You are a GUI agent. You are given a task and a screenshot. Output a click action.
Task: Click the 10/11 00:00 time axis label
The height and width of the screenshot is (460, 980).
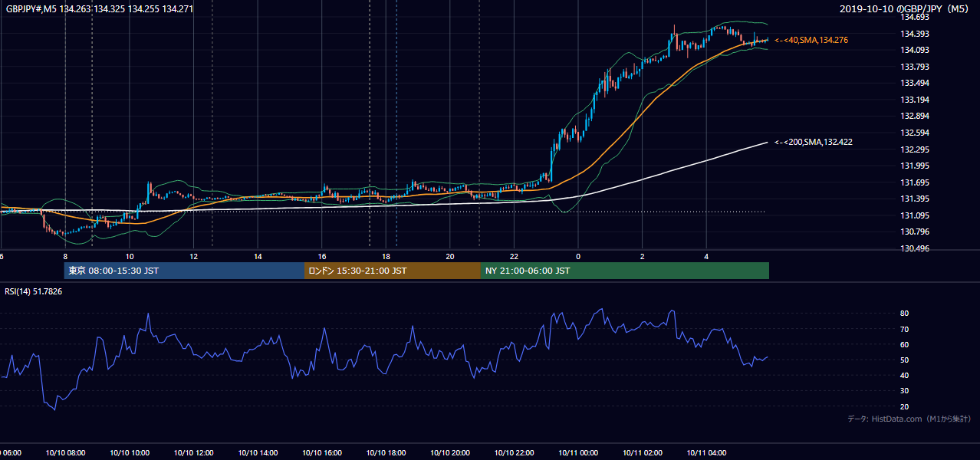(578, 453)
